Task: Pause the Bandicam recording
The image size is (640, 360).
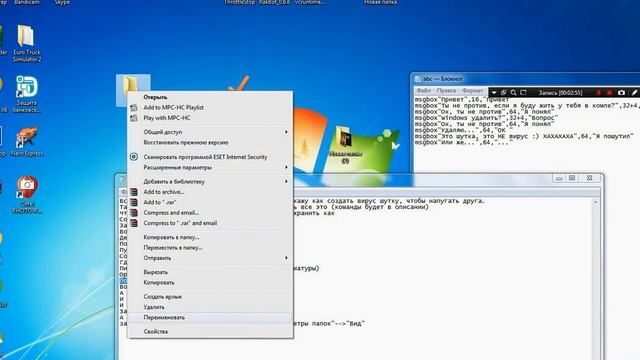Action: point(598,93)
